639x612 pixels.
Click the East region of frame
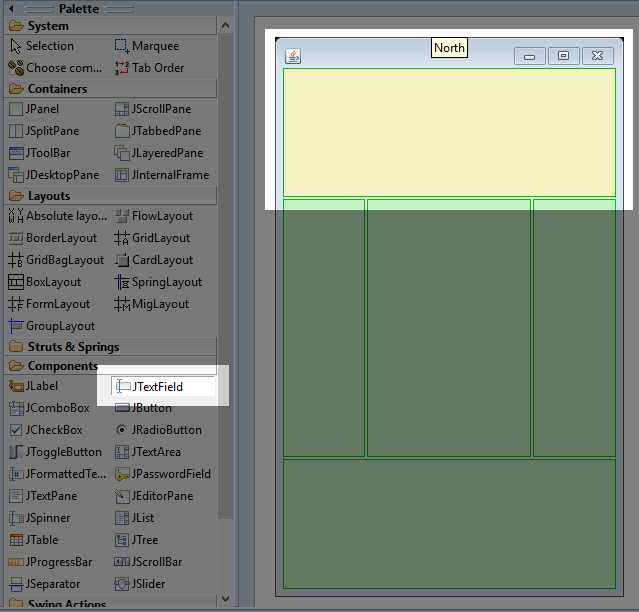[574, 328]
